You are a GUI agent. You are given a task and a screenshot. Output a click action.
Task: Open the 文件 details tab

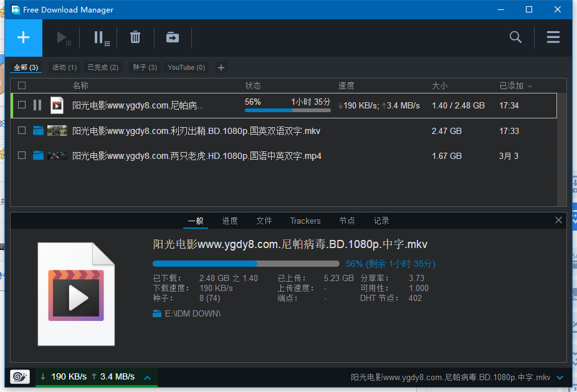(x=264, y=221)
